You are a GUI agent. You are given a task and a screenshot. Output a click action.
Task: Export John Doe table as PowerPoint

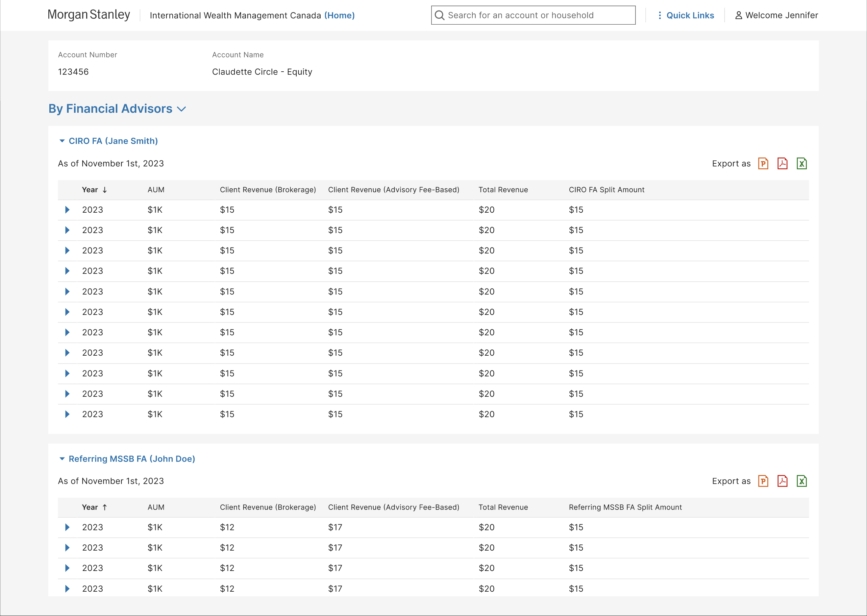[x=763, y=481]
